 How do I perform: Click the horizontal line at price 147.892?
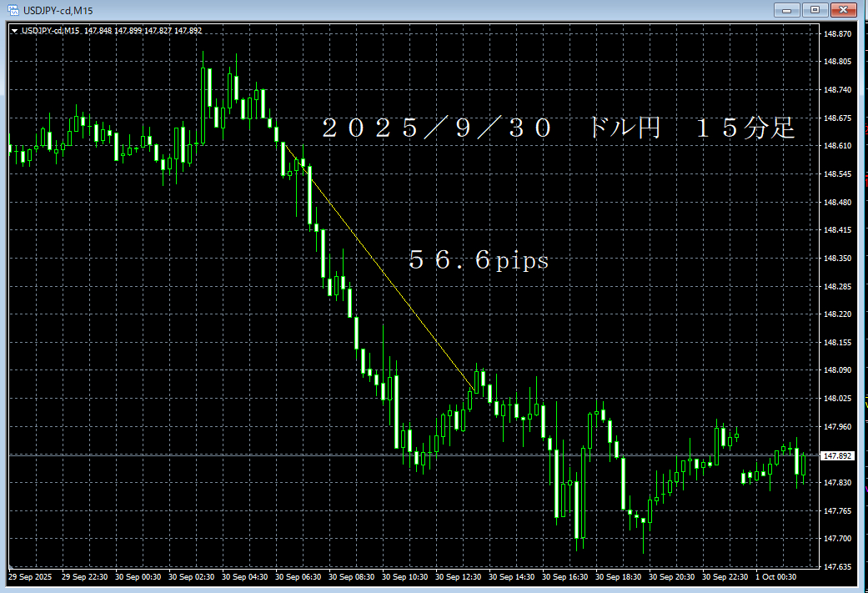(417, 455)
